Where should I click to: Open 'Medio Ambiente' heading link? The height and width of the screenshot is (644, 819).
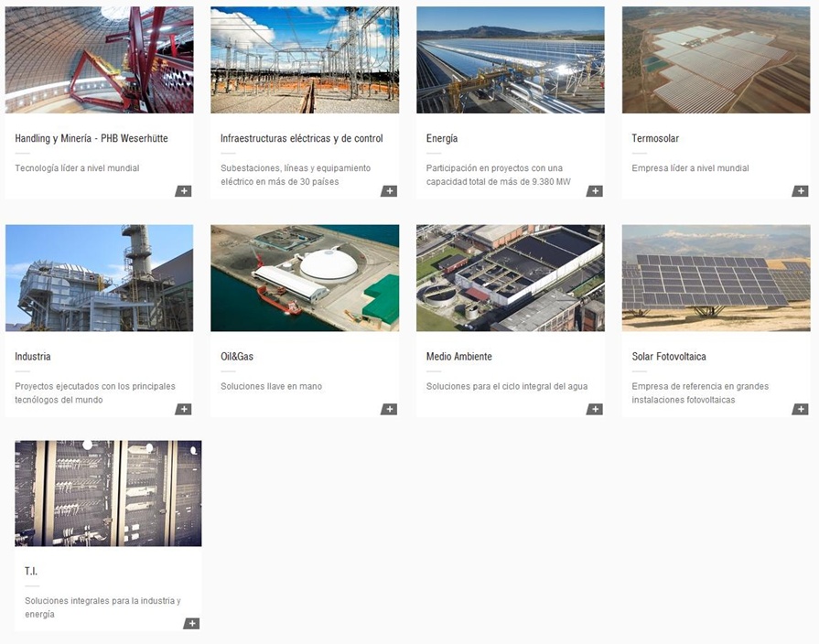(x=458, y=357)
